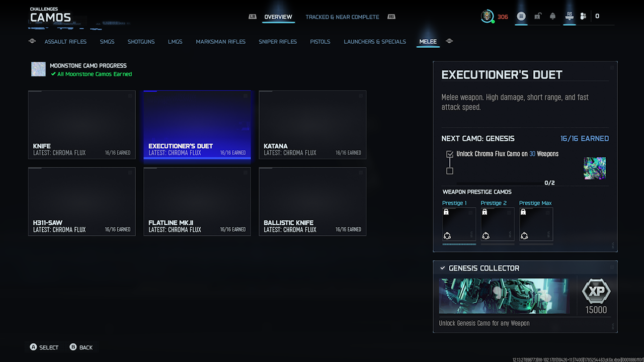Click the prestige emblem icon in Prestige Max tile
Viewport: 644px width, 362px height.
point(524,235)
